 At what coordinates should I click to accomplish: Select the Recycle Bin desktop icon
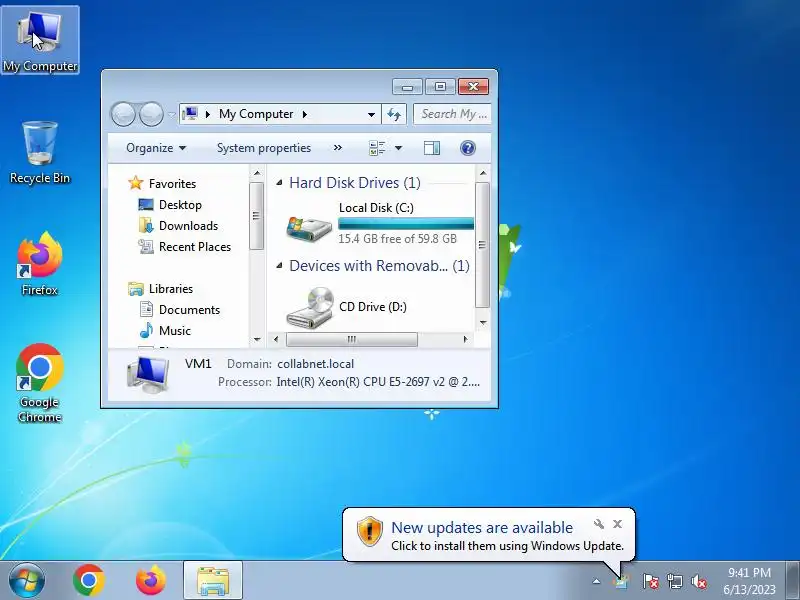[x=40, y=152]
